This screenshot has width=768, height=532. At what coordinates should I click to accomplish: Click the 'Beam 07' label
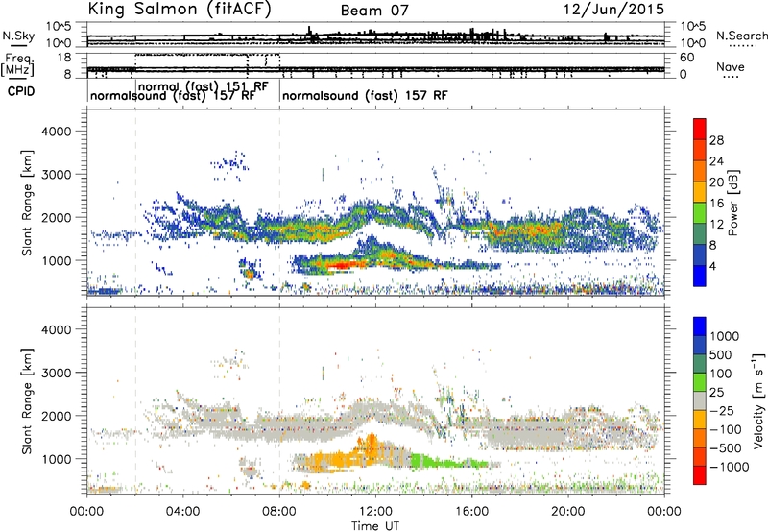(x=374, y=11)
